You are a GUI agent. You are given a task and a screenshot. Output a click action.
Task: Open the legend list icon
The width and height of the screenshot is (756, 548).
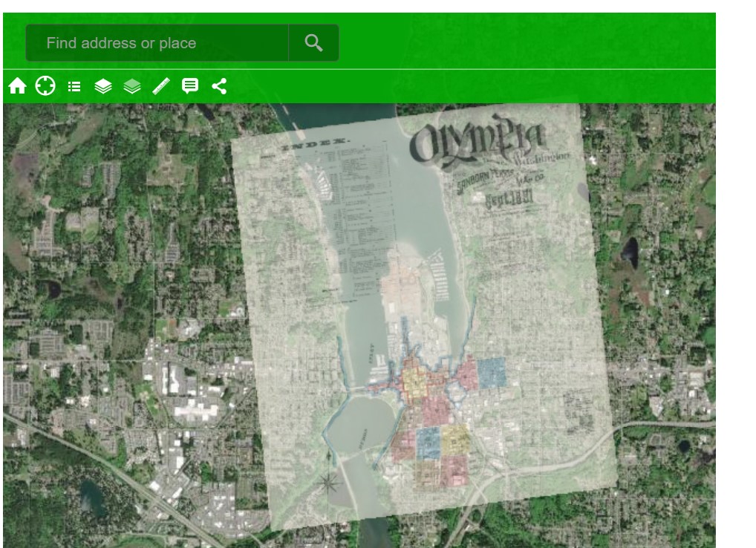[74, 87]
